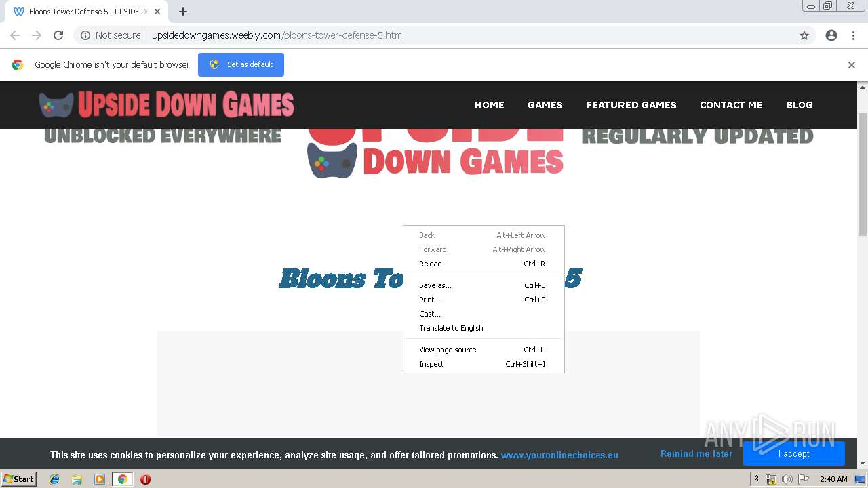This screenshot has width=868, height=488.
Task: Click the 2:48 AM taskbar clock
Action: point(833,479)
